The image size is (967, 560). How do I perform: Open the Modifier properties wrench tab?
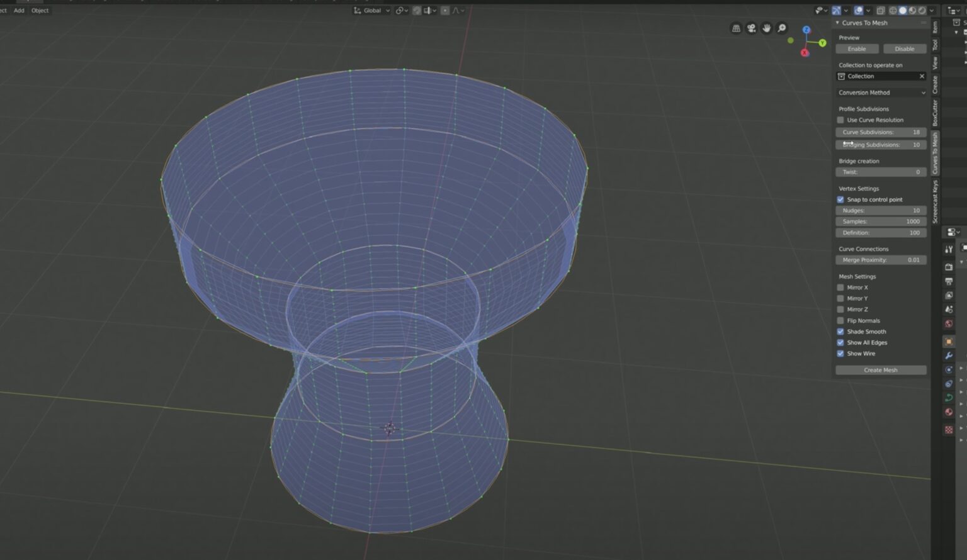click(949, 355)
